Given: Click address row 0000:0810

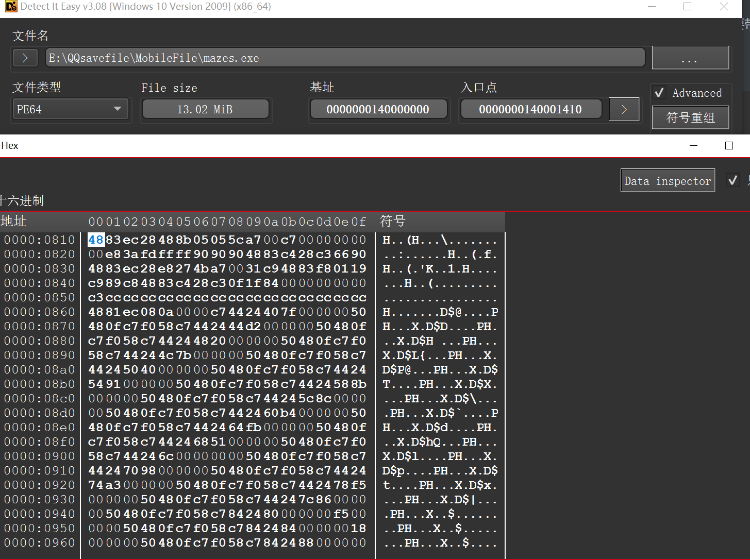Looking at the screenshot, I should coord(40,240).
